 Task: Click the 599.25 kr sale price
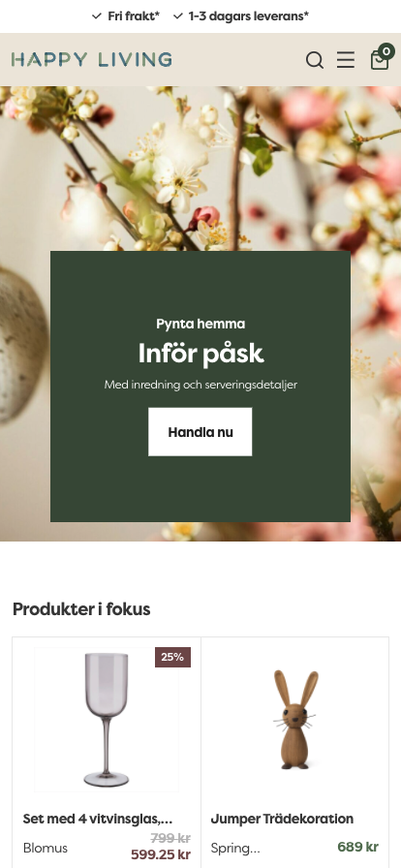point(161,854)
